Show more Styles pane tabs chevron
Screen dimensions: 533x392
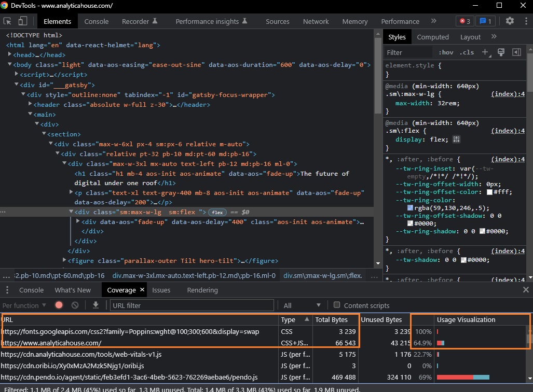[494, 37]
